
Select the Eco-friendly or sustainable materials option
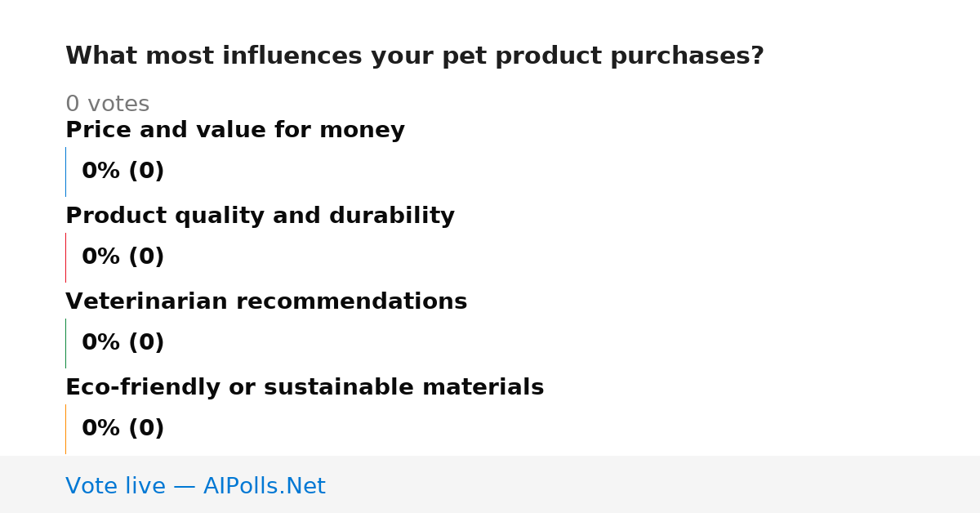305,388
